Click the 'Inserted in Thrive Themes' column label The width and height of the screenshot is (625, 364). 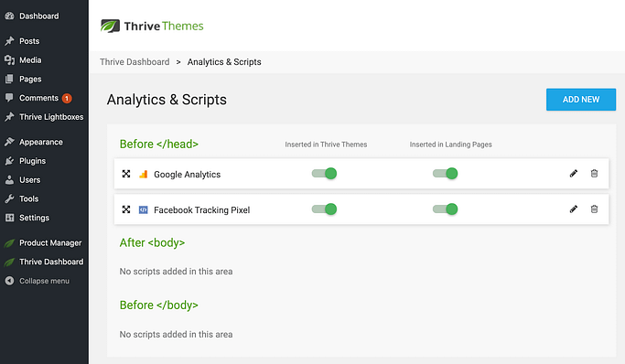coord(326,145)
